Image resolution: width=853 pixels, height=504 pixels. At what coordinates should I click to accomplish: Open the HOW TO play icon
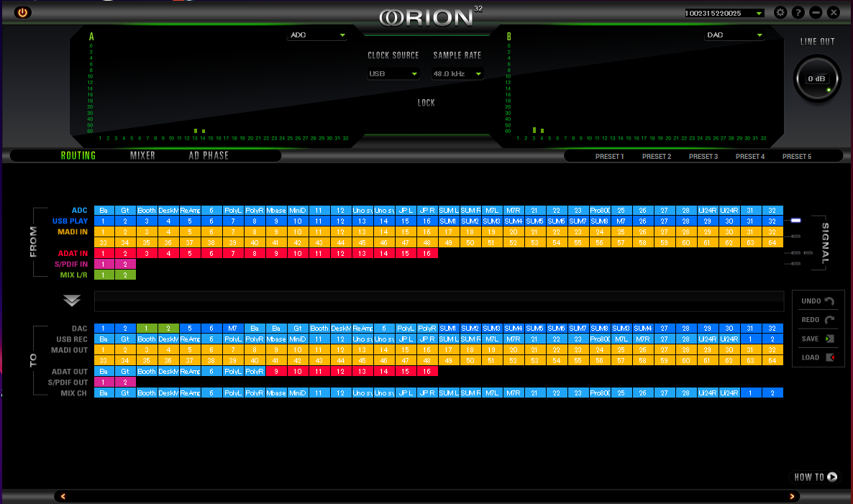point(832,477)
